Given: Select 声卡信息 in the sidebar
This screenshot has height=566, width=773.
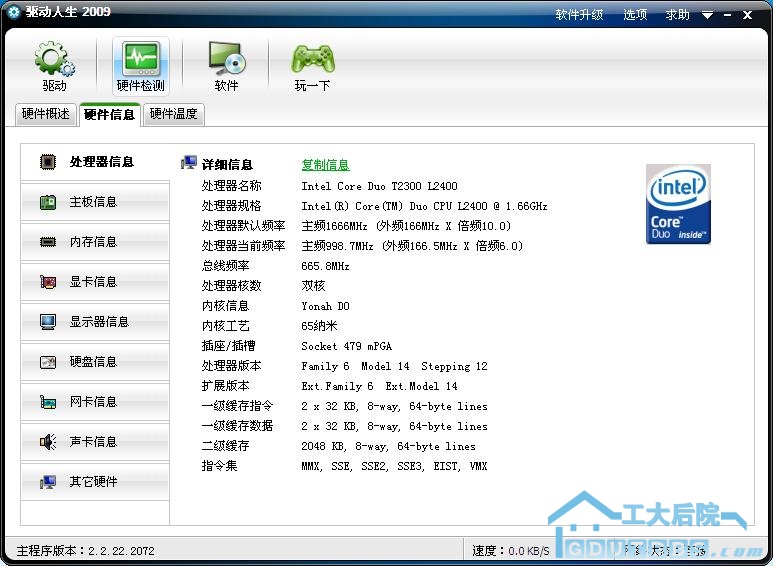Looking at the screenshot, I should [95, 442].
